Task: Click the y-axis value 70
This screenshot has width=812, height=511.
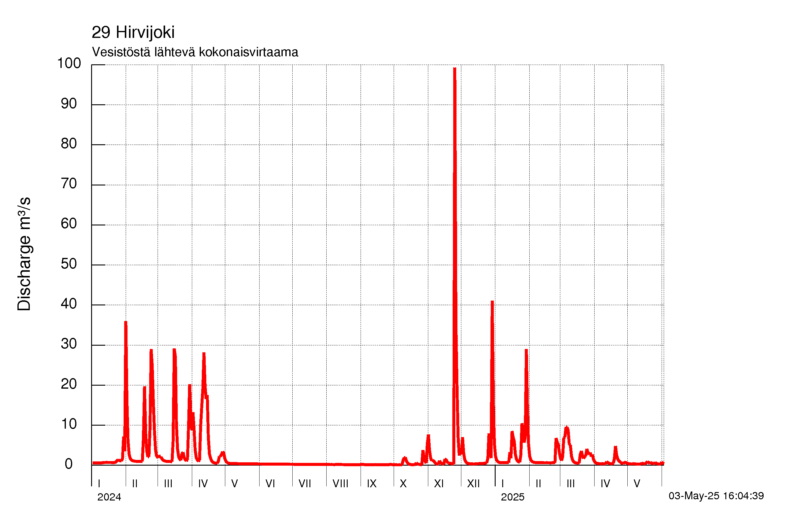Action: coord(69,184)
